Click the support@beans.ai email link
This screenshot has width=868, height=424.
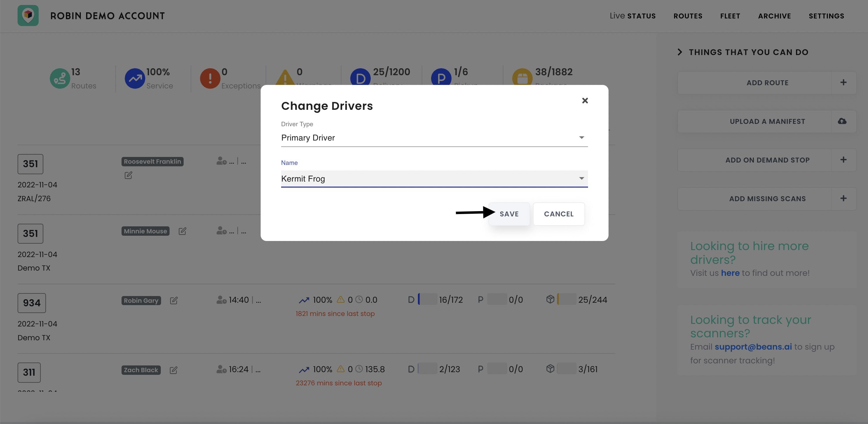(753, 347)
